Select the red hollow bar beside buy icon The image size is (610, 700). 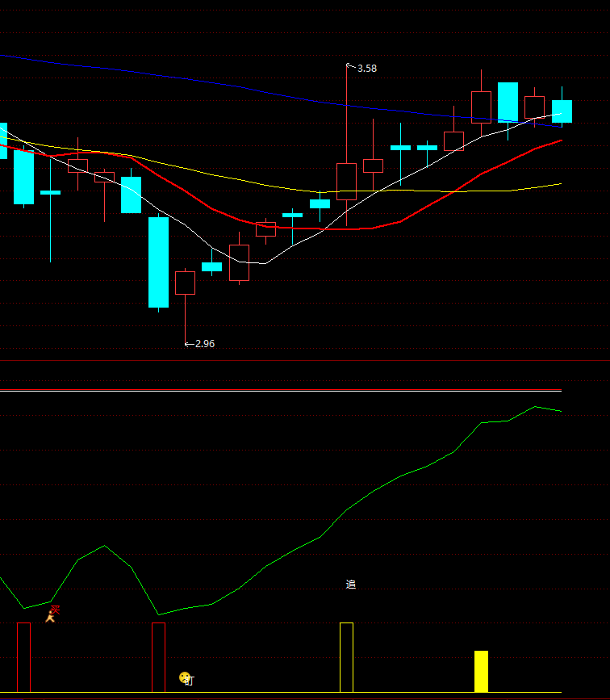click(23, 657)
